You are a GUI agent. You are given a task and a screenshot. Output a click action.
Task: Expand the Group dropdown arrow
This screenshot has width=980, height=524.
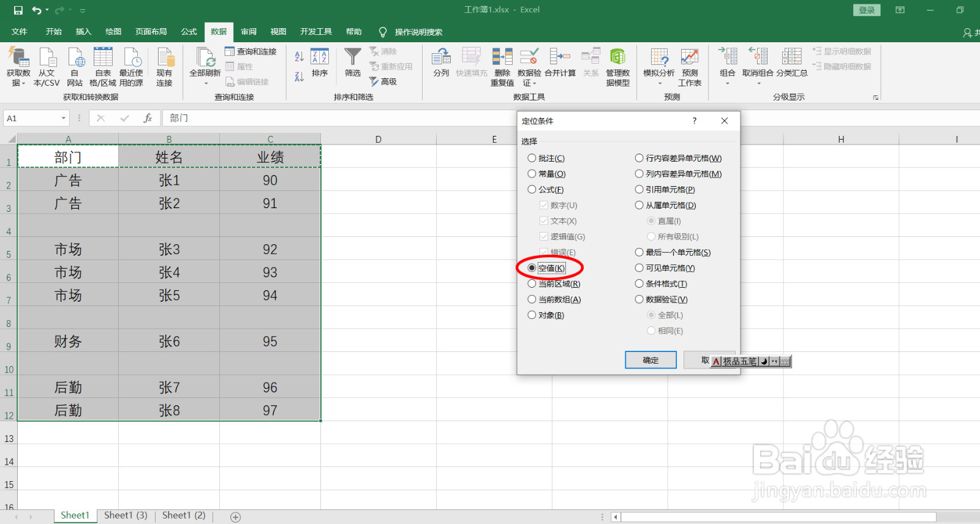[728, 83]
